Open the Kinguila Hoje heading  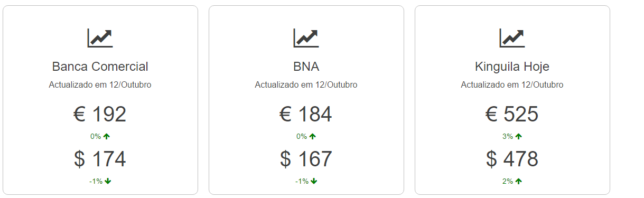pyautogui.click(x=512, y=67)
